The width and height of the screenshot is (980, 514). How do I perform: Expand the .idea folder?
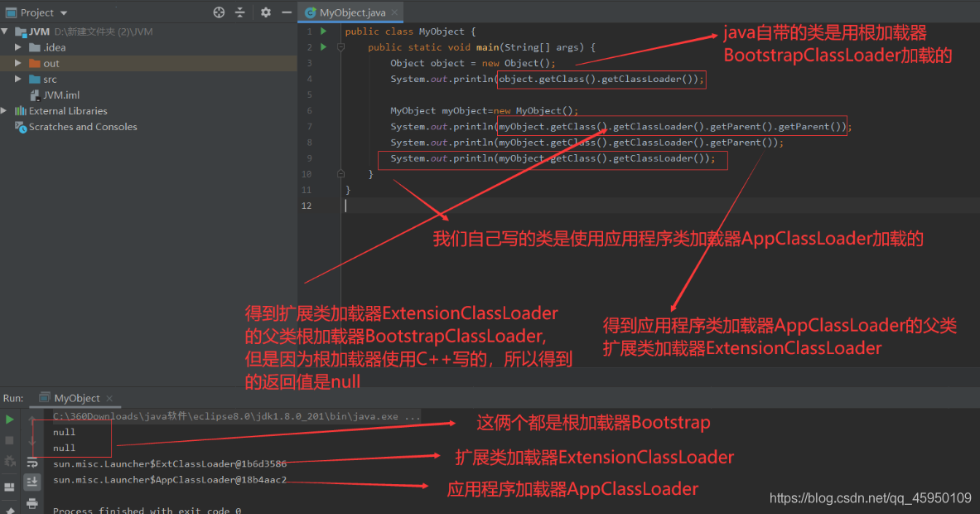tap(18, 47)
